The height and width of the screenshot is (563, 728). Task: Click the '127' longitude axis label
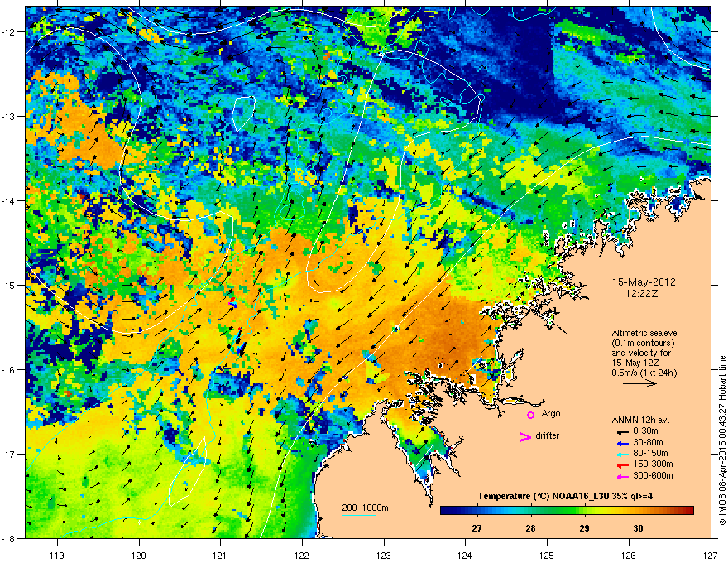point(711,555)
